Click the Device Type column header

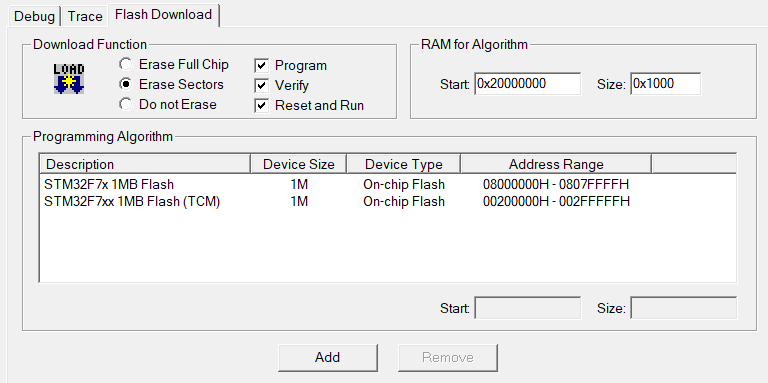click(404, 164)
